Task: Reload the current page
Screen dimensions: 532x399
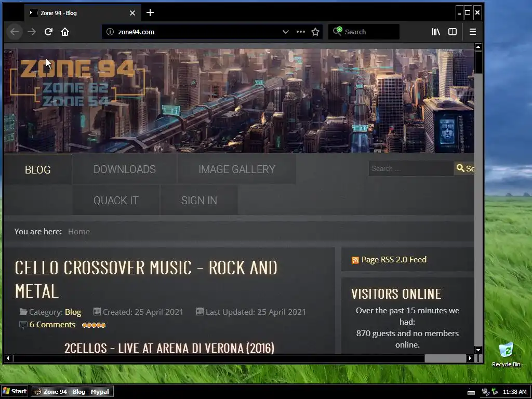Action: pos(48,32)
